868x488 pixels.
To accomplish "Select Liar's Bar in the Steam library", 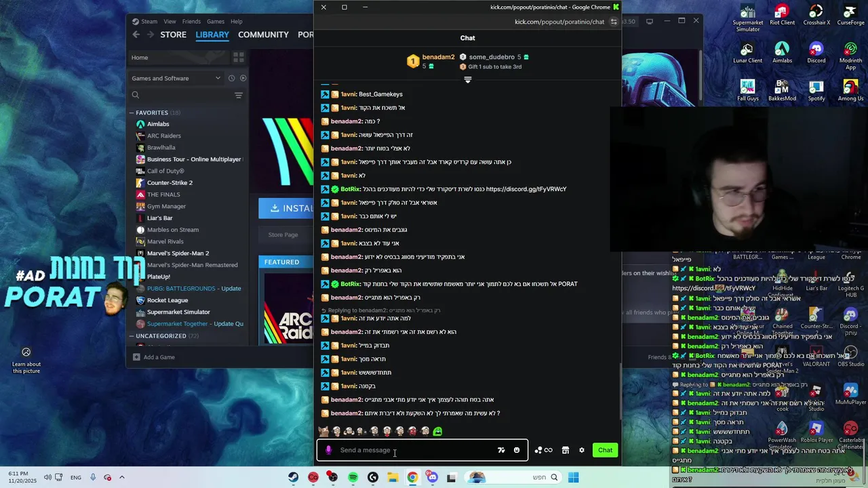I will pos(159,218).
